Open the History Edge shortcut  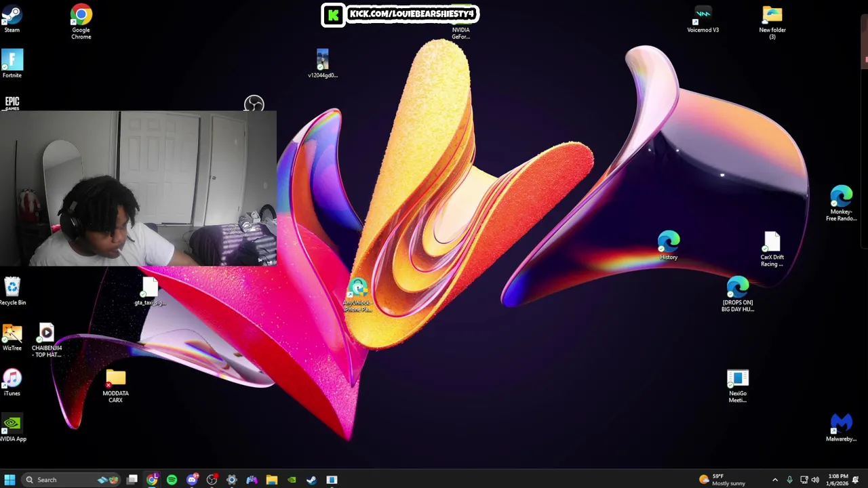(x=668, y=246)
